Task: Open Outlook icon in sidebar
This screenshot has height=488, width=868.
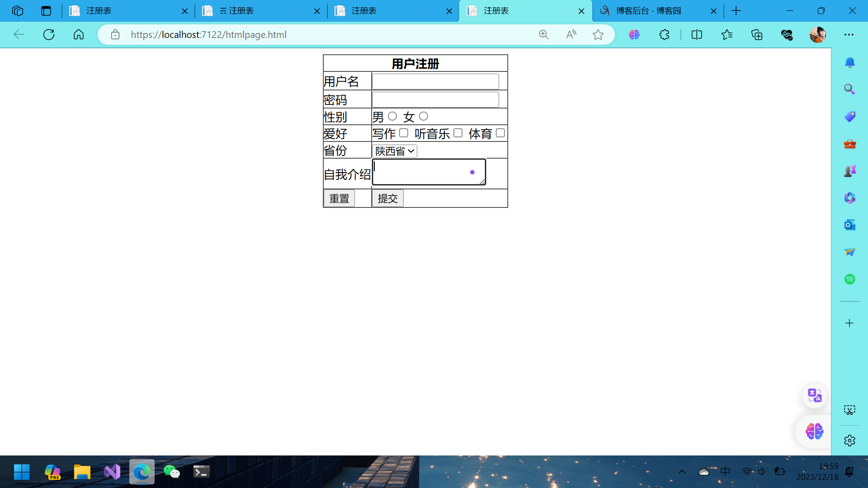Action: click(x=849, y=225)
